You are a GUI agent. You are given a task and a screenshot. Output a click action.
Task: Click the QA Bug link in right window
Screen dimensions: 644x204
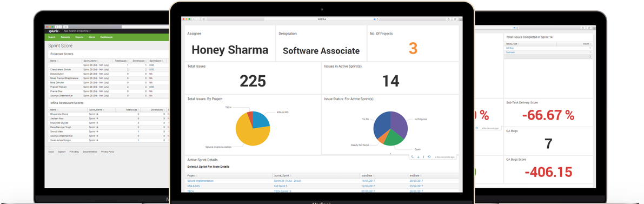pyautogui.click(x=510, y=48)
